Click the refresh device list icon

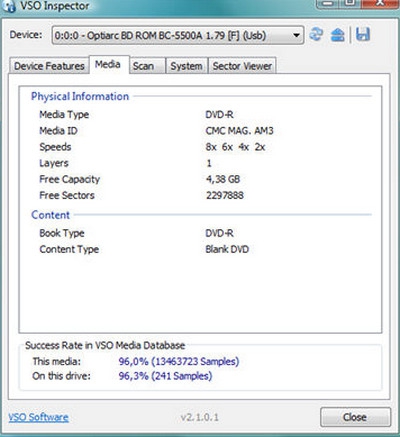316,34
